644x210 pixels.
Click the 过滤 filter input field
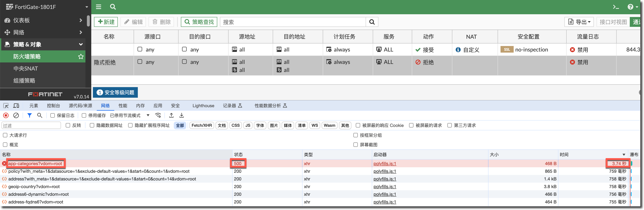click(31, 125)
